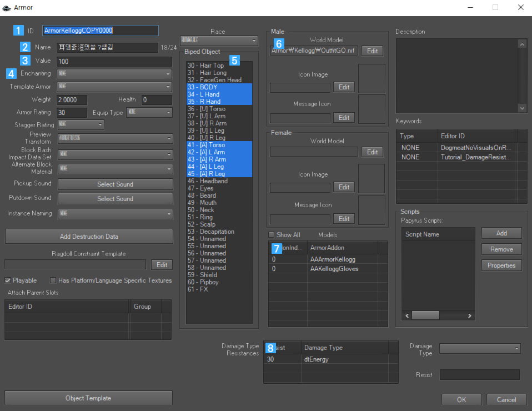The image size is (532, 411).
Task: Select 33 - BODY biped slot
Action: 219,87
